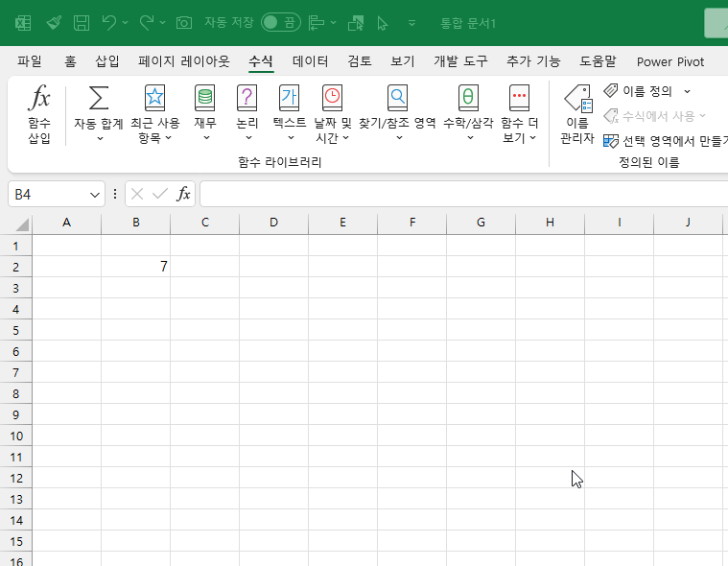This screenshot has width=728, height=566.
Task: Select column J header
Action: (688, 223)
